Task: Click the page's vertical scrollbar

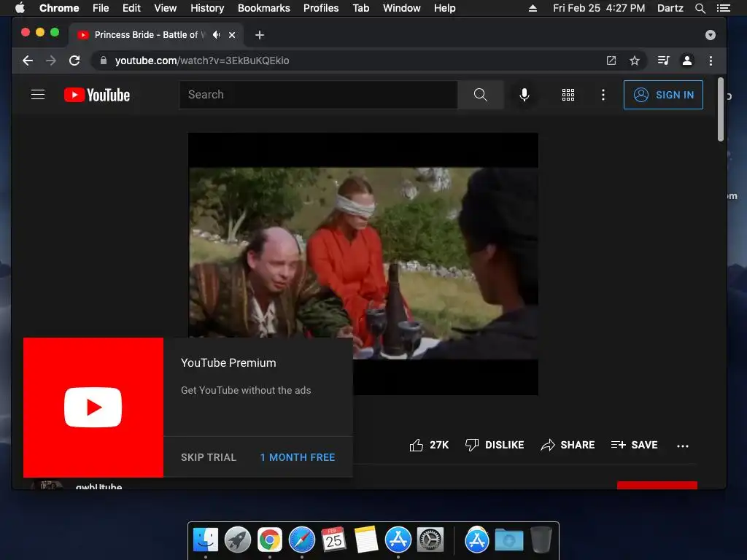Action: (721, 109)
